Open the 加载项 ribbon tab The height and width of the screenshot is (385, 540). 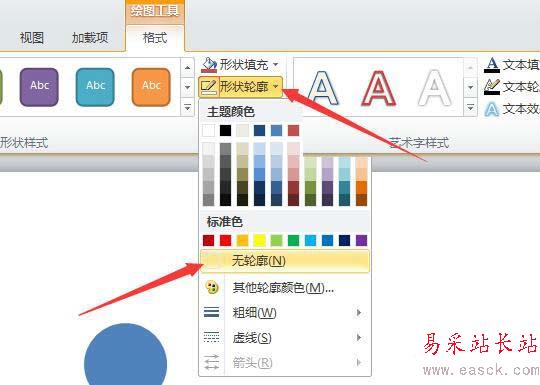90,38
